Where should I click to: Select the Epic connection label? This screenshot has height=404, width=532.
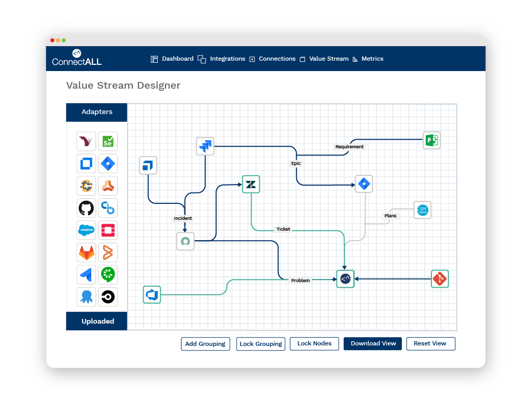click(x=296, y=163)
